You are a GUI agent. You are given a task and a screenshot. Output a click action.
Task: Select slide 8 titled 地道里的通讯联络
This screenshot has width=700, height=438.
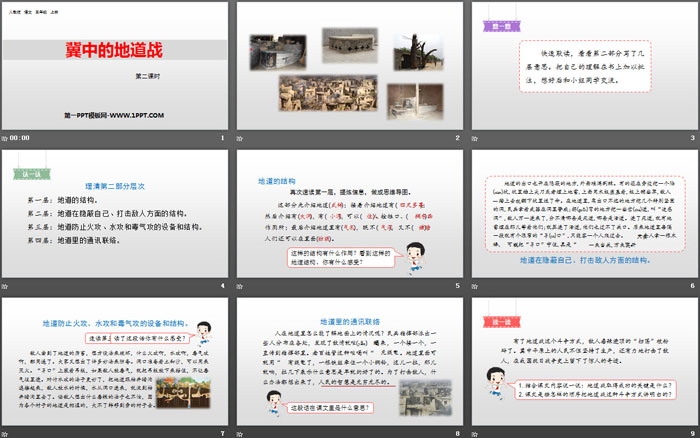click(x=350, y=361)
